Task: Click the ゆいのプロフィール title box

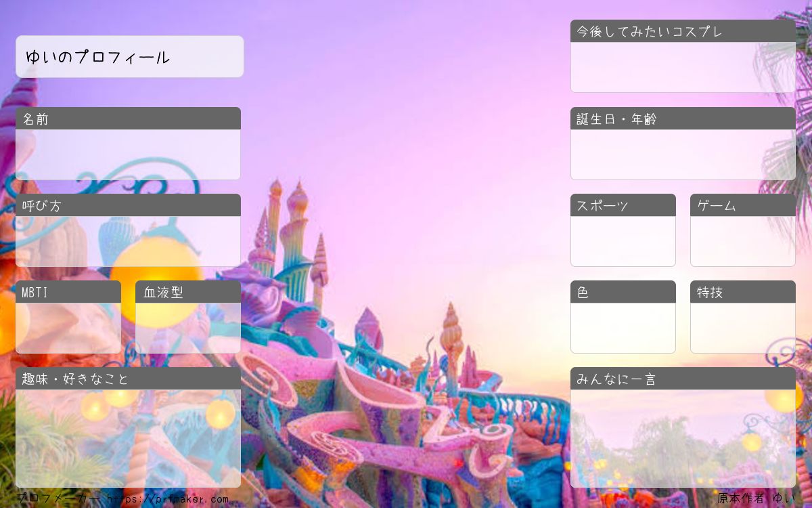Action: tap(129, 57)
